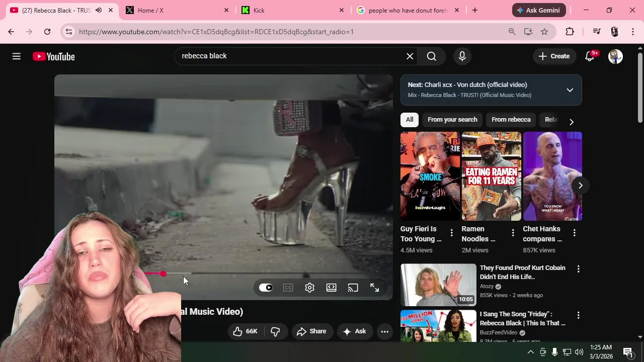Reload the page

coord(47,32)
